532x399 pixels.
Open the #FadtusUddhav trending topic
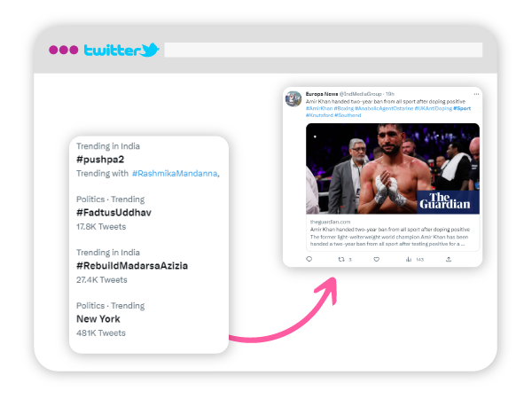[x=113, y=213]
